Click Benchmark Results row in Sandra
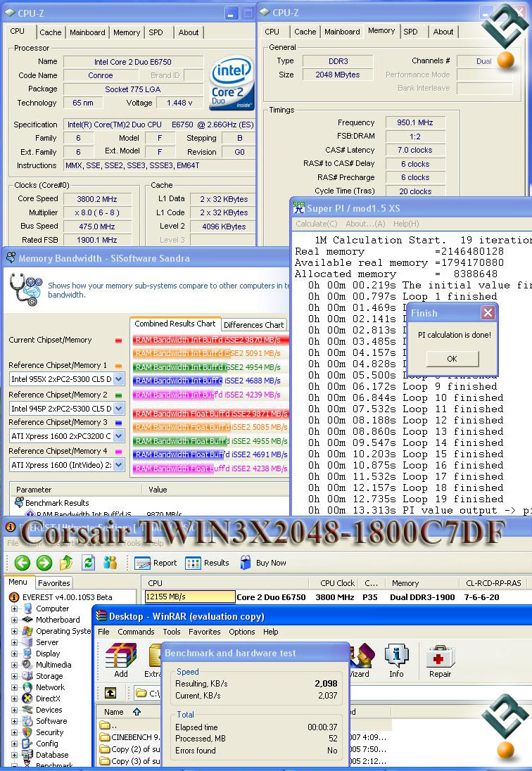The width and height of the screenshot is (532, 771). tap(52, 503)
